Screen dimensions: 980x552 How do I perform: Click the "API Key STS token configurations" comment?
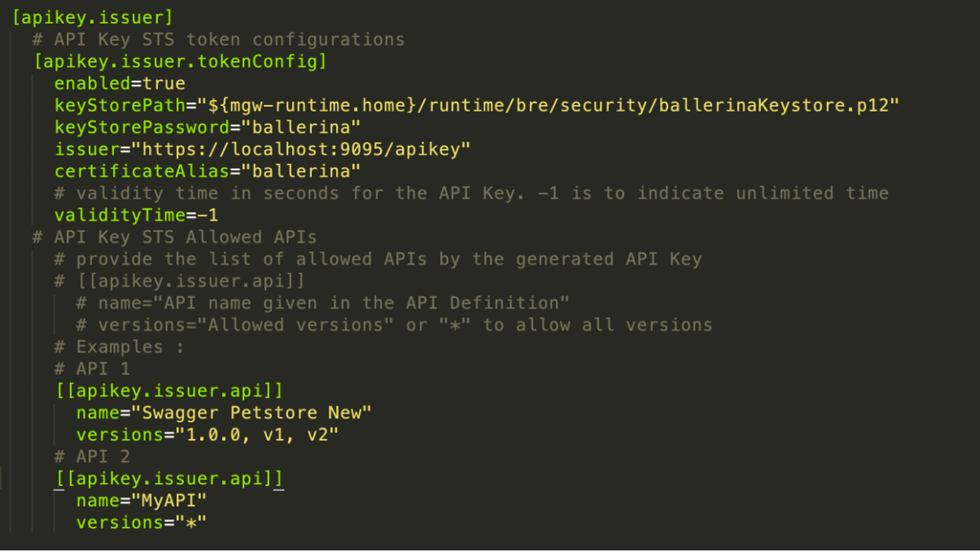tap(218, 39)
